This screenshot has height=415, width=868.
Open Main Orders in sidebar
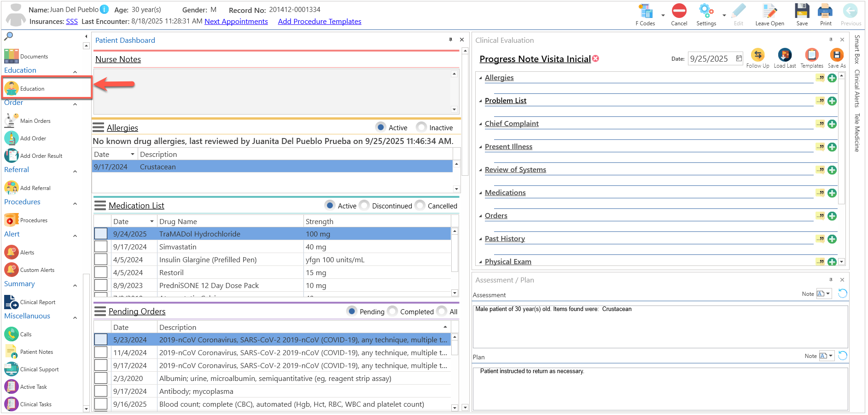click(x=28, y=121)
